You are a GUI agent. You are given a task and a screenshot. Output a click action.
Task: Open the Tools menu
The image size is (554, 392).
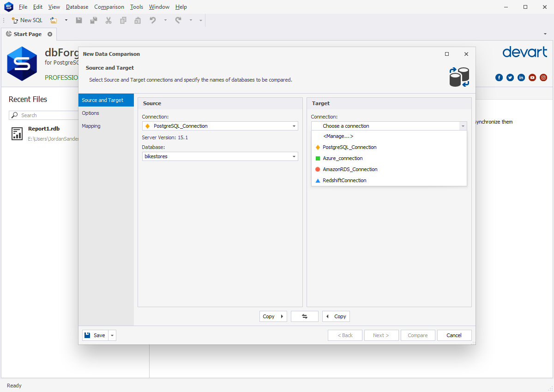(x=137, y=7)
